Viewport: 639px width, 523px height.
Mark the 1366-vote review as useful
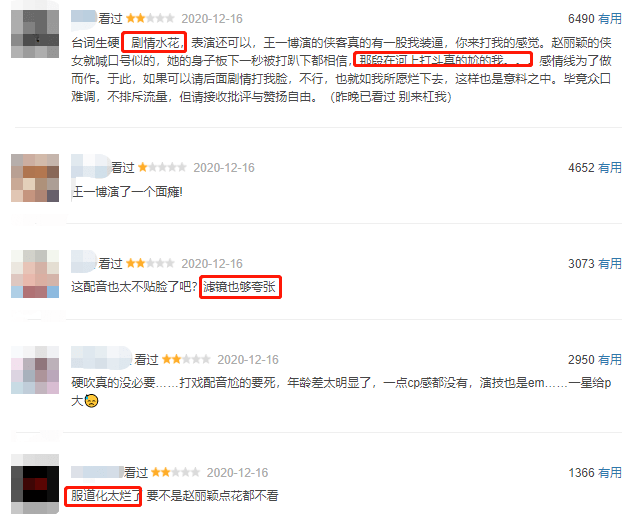click(x=610, y=472)
